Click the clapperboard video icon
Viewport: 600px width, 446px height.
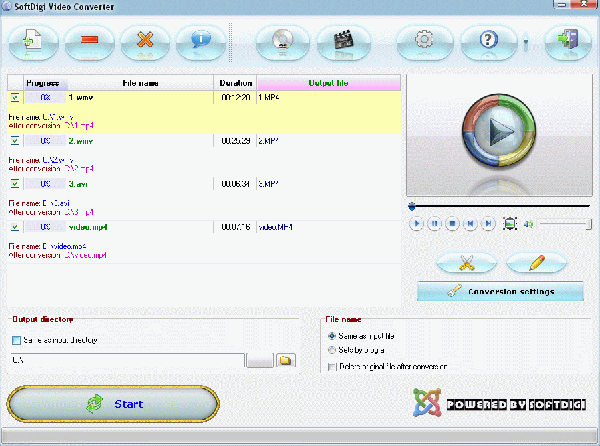[337, 41]
